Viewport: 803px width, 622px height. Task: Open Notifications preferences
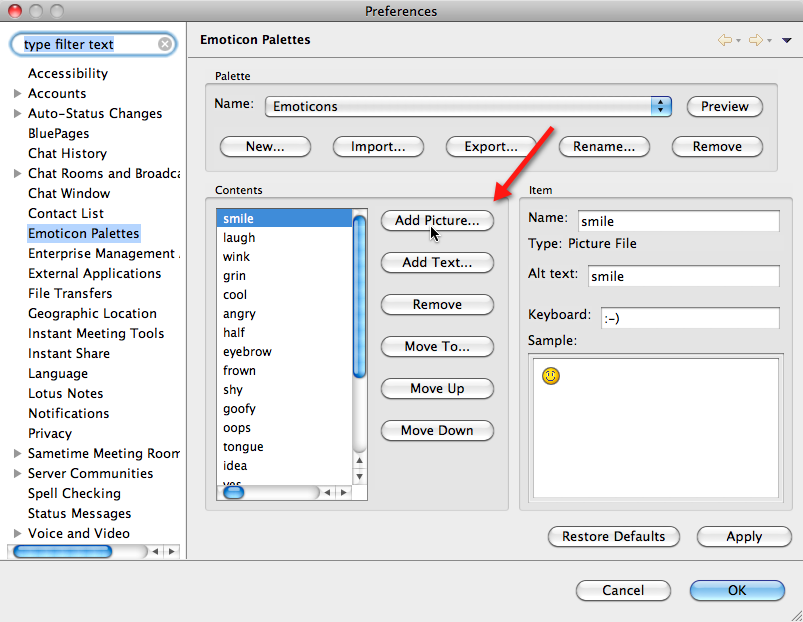point(69,413)
